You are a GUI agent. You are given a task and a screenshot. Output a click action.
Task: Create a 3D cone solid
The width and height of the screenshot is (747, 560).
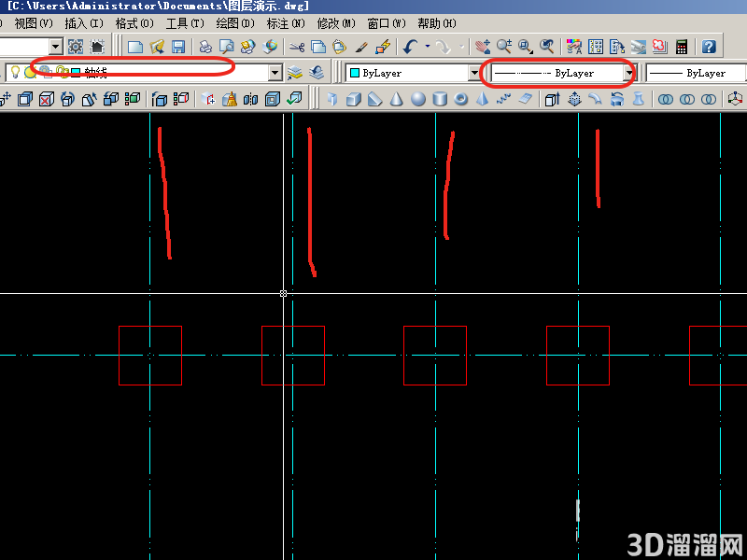[396, 99]
